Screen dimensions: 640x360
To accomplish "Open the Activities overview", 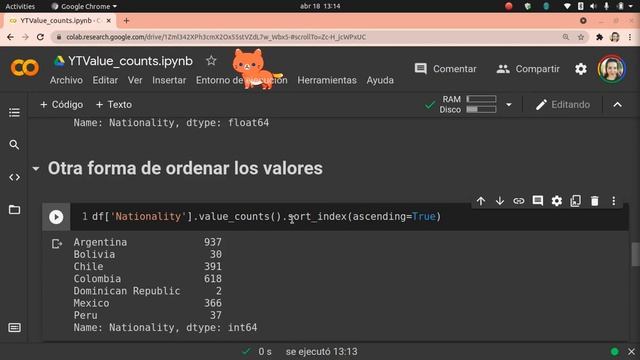I will coord(20,6).
